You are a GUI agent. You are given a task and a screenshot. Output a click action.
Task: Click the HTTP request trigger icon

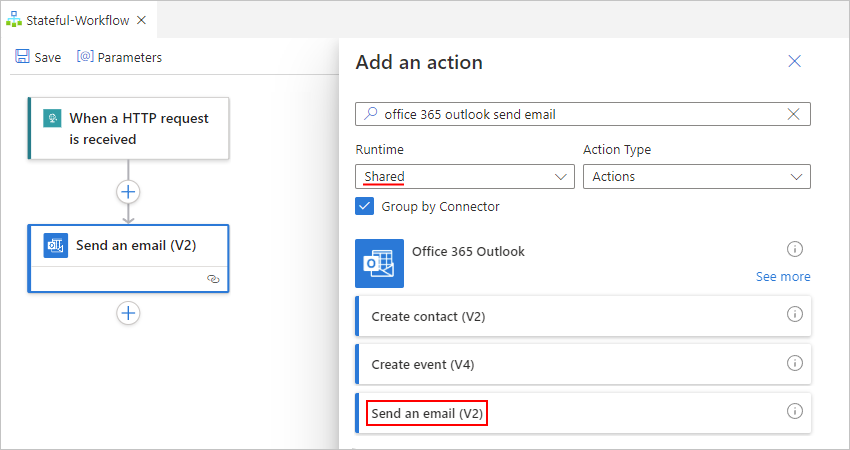(53, 119)
